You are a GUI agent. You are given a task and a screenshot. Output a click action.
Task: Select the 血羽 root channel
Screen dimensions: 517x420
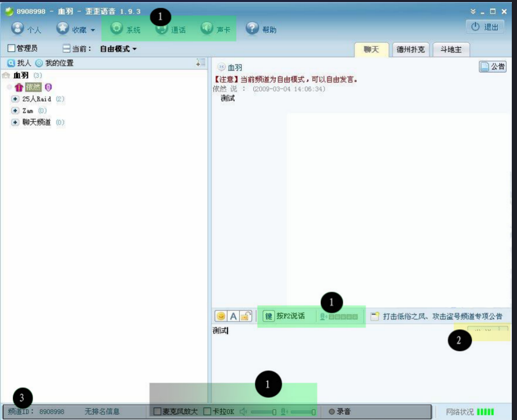21,75
